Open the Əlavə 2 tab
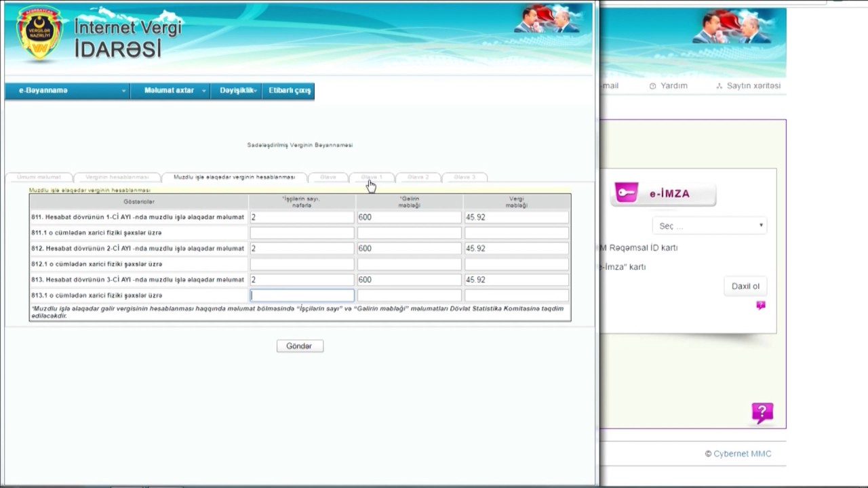 point(418,178)
